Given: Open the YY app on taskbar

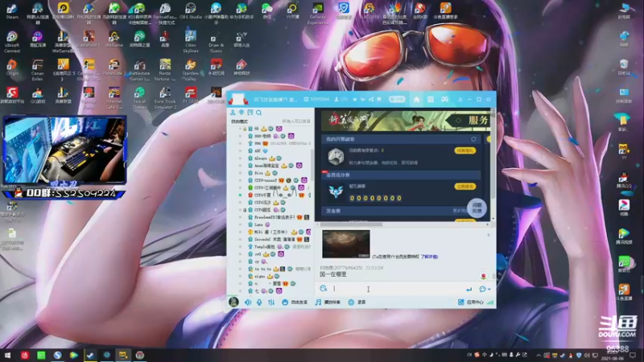Looking at the screenshot, I should pos(123,355).
